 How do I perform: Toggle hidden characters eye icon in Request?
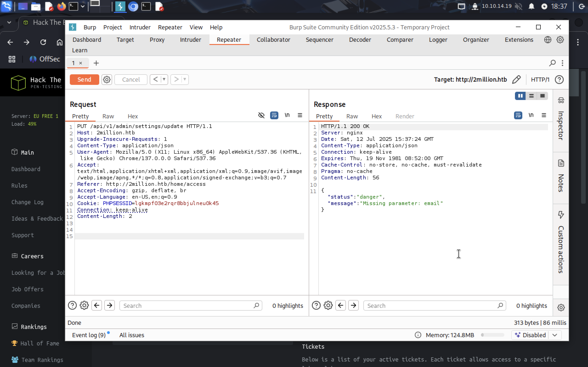(261, 115)
